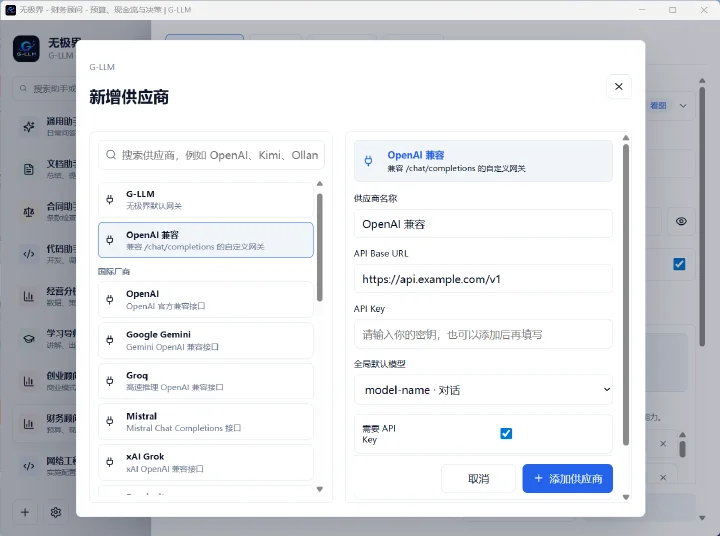This screenshot has height=536, width=720.
Task: Select the OpenAI 兼容 custom gateway item
Action: pos(206,240)
